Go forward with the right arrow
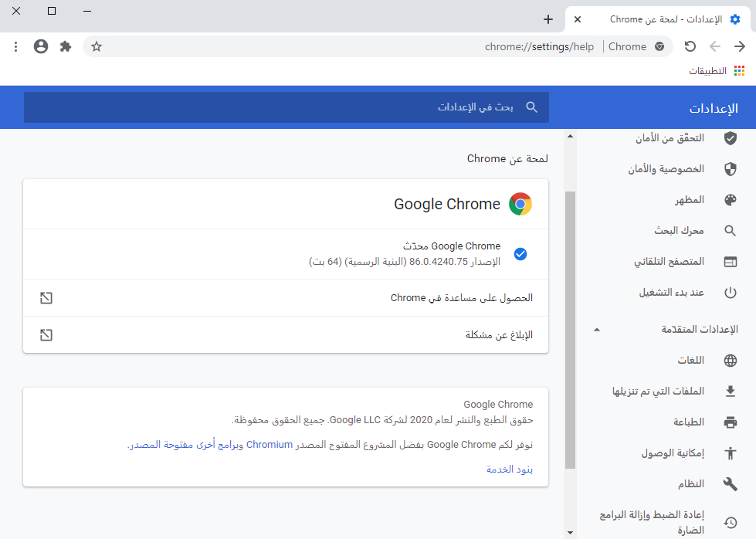This screenshot has width=756, height=539. pyautogui.click(x=740, y=47)
